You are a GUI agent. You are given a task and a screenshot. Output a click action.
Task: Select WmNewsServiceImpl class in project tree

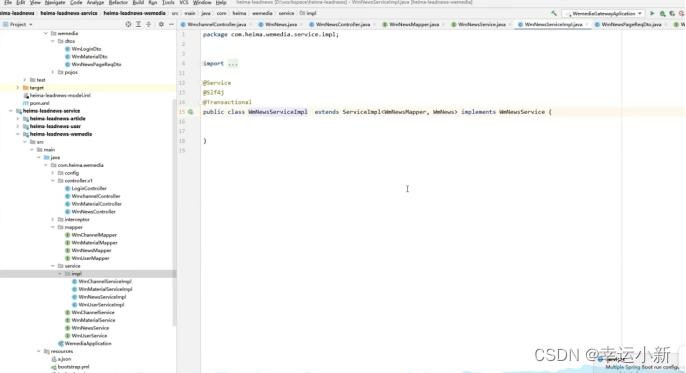click(x=102, y=297)
